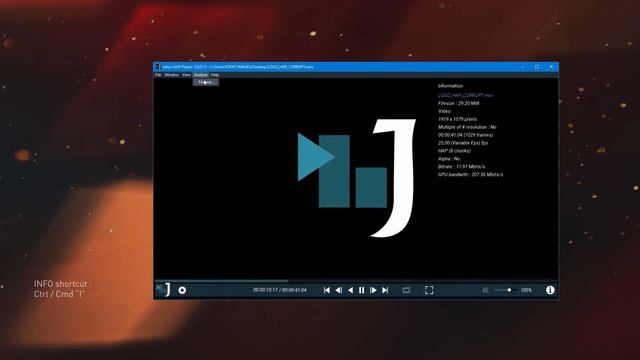Click the app icon in the title bar

coord(158,67)
